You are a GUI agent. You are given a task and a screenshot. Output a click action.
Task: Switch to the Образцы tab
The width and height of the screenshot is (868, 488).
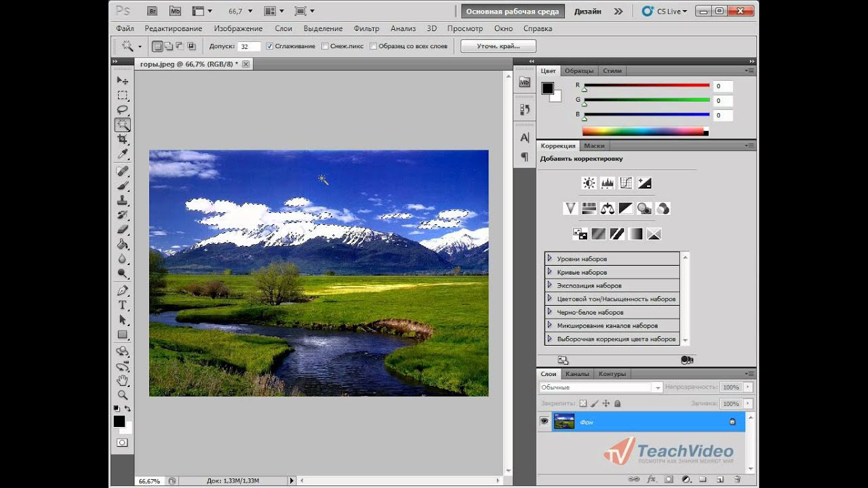click(579, 70)
